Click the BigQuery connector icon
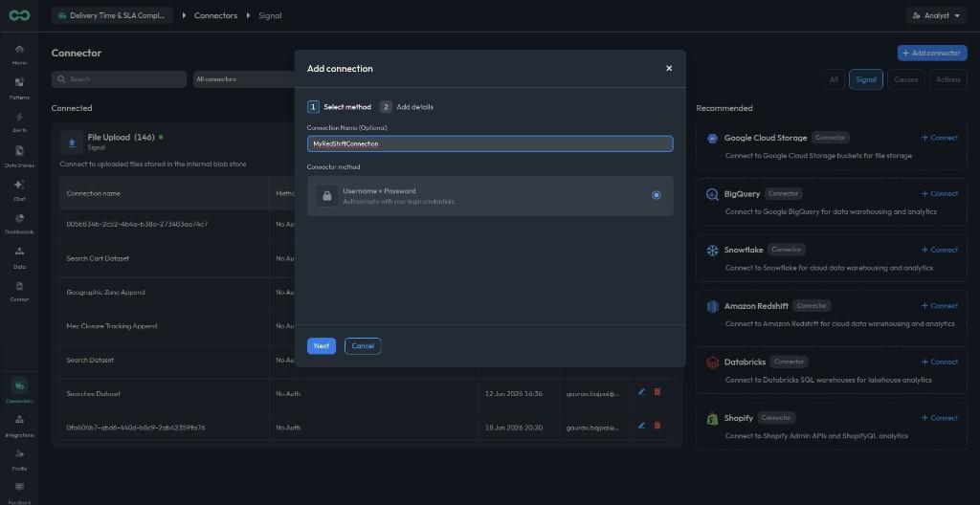Viewport: 980px width, 505px height. click(x=712, y=194)
